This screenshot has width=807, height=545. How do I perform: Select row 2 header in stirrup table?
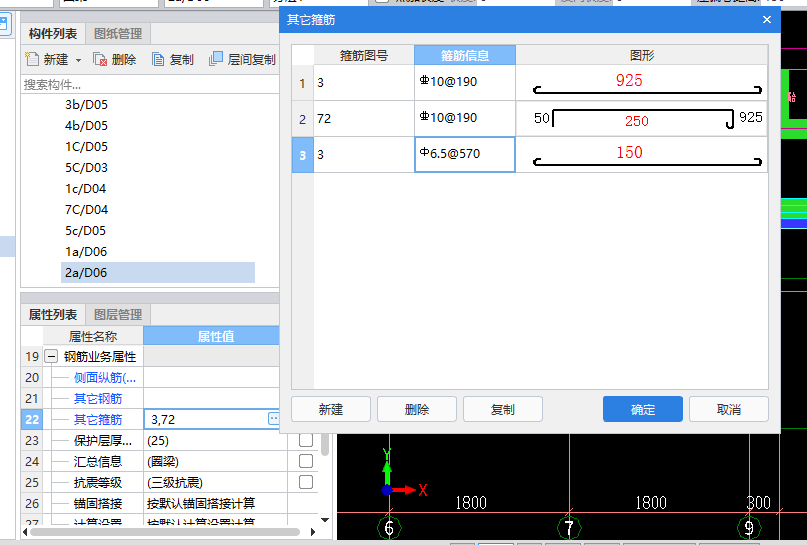(x=303, y=119)
